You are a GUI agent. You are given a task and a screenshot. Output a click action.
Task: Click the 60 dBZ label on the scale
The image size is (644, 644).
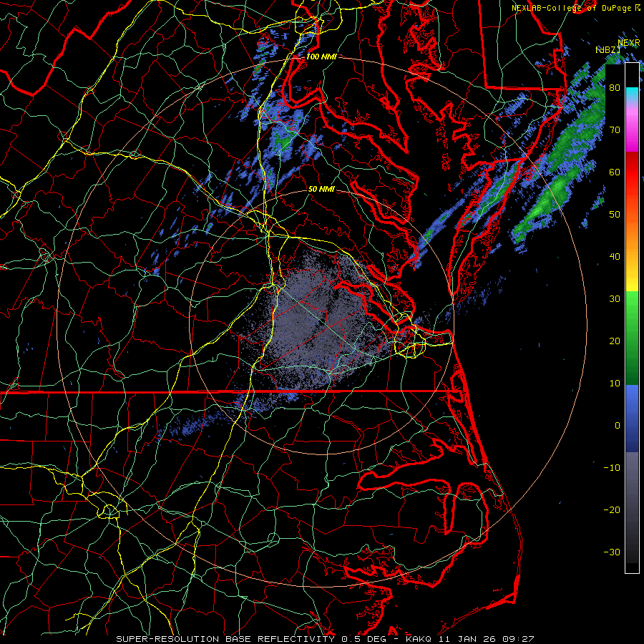pos(615,172)
